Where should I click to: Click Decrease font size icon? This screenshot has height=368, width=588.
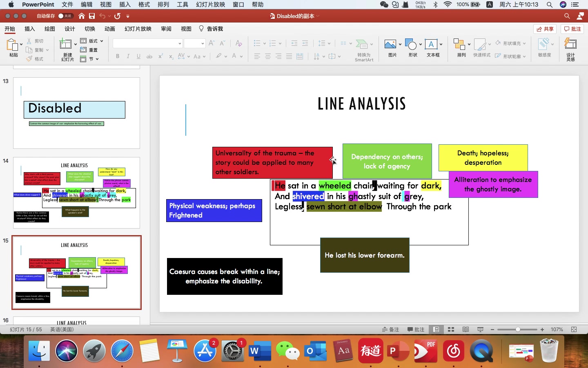point(223,43)
